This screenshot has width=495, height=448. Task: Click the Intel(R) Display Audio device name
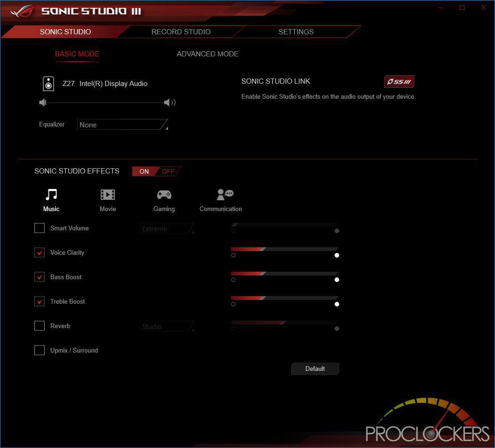(113, 84)
